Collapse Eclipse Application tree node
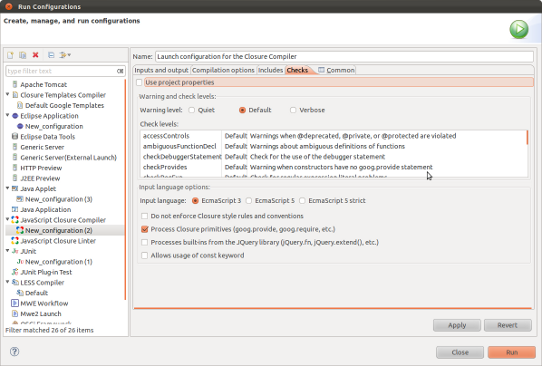The image size is (542, 366). [x=8, y=115]
